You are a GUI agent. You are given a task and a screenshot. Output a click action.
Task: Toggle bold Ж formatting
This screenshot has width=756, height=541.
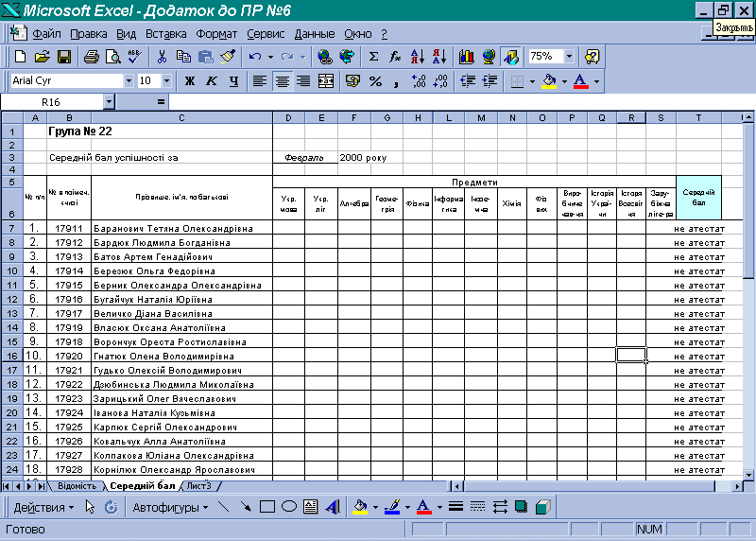click(190, 81)
